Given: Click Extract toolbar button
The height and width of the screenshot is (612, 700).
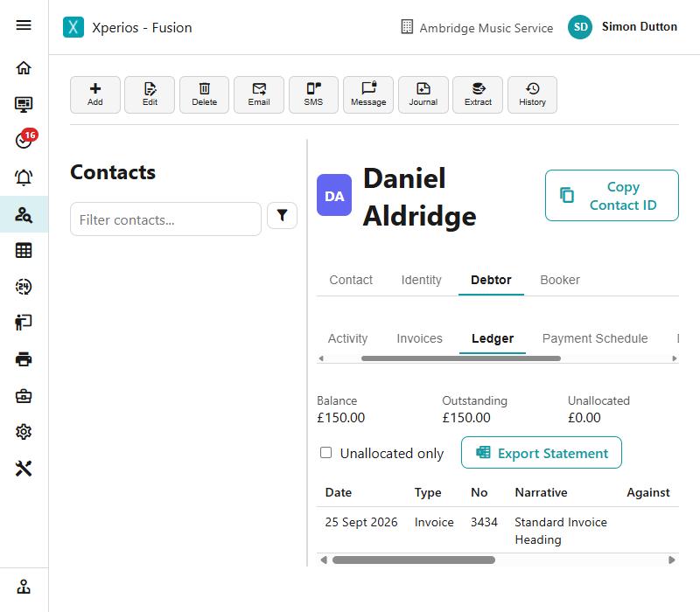Looking at the screenshot, I should pos(478,94).
